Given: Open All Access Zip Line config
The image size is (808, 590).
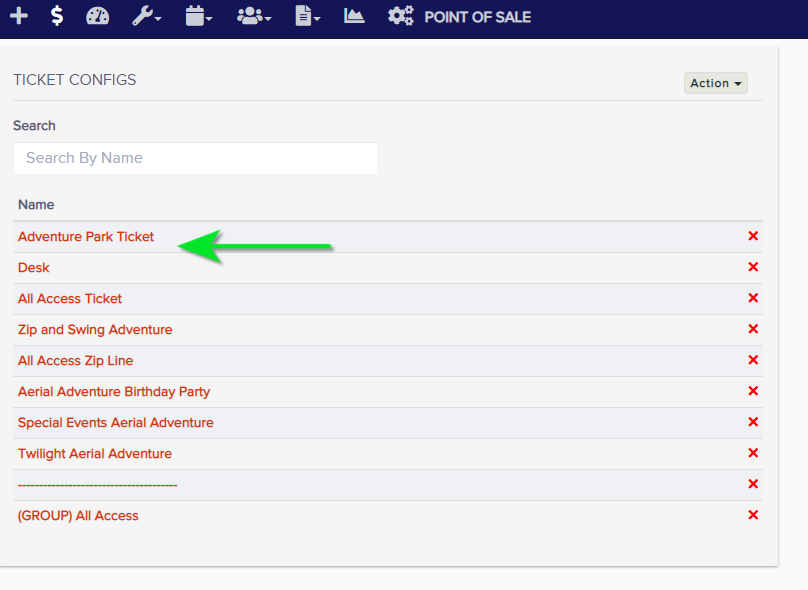Looking at the screenshot, I should 75,361.
